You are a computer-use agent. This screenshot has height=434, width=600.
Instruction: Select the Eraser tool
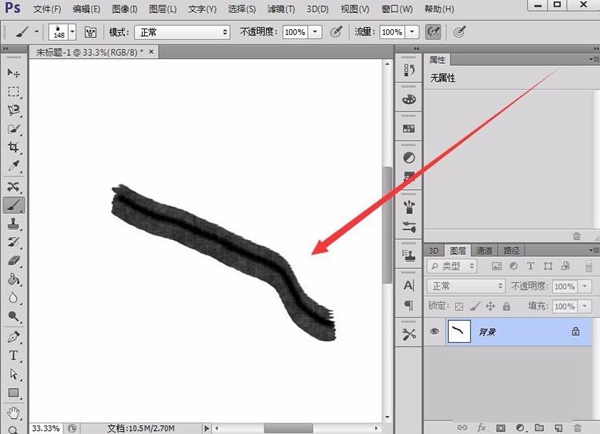click(14, 260)
